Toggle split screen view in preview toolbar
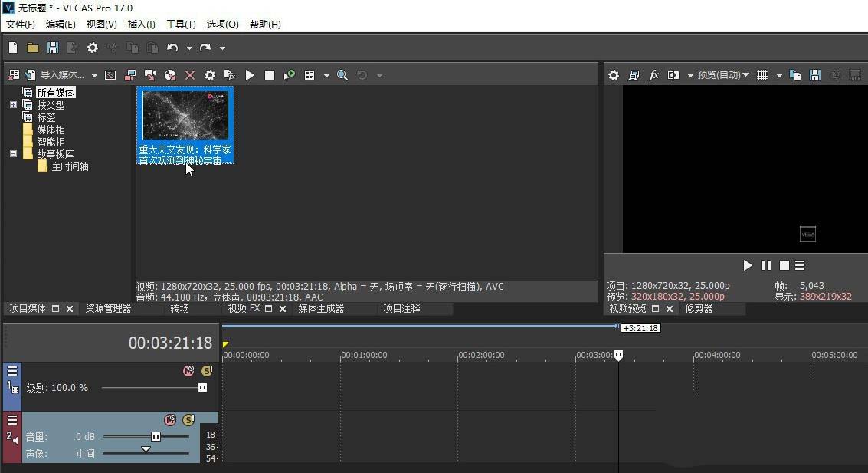Screen dimensions: 868x473 (x=673, y=75)
